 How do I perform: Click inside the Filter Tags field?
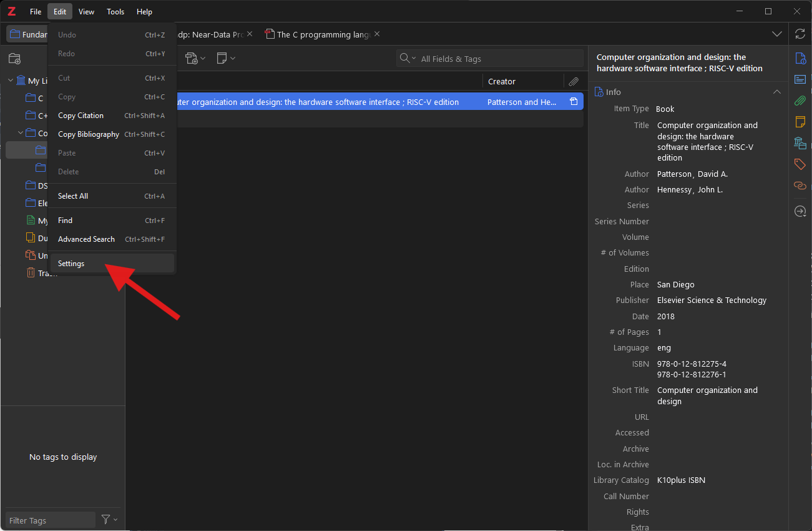click(50, 519)
